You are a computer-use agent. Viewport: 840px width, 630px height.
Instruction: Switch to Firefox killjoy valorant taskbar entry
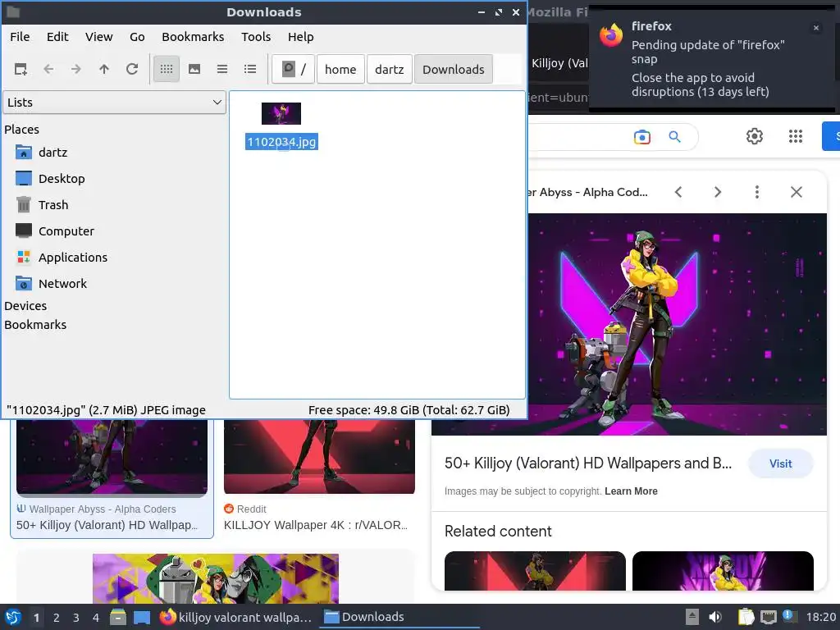tap(235, 617)
